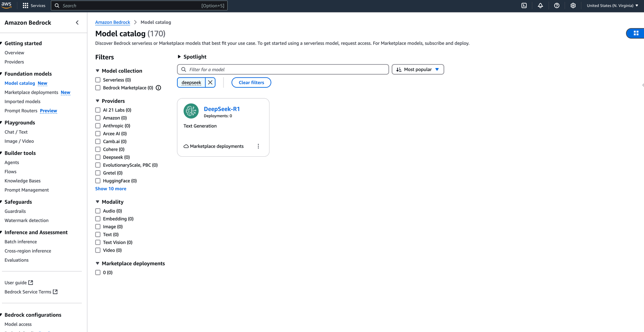Click the cloud icon on DeepSeek-R1 card
This screenshot has width=644, height=332.
click(x=186, y=146)
